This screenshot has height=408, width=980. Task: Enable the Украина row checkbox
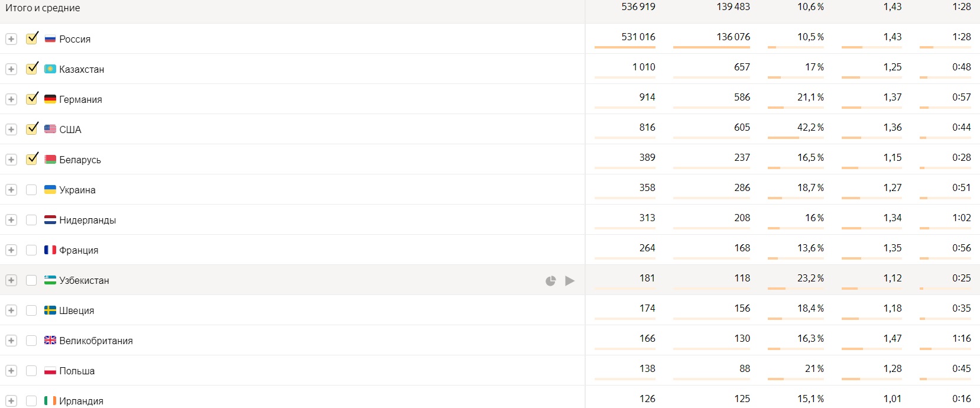(32, 190)
